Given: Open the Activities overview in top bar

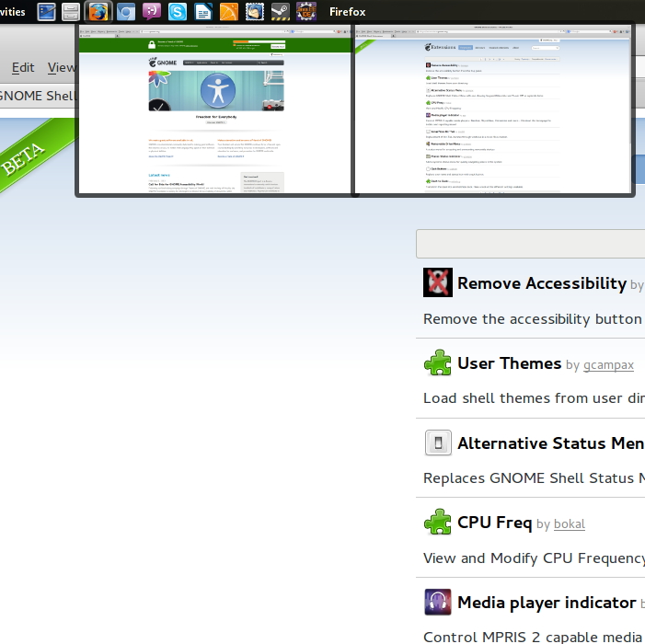Looking at the screenshot, I should (12, 12).
